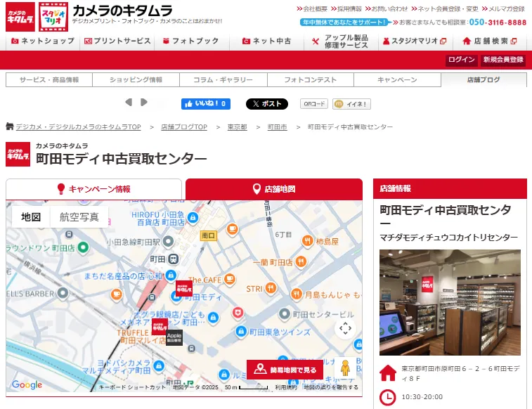Click the 小田急線町田駅 pin on the map
532x409 pixels.
(x=168, y=242)
